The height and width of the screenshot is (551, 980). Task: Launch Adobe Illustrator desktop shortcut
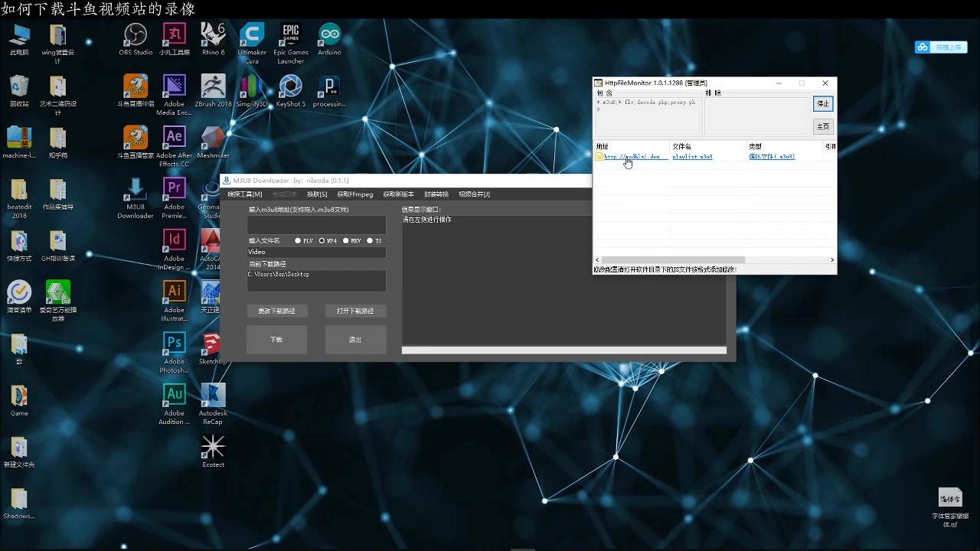click(175, 301)
